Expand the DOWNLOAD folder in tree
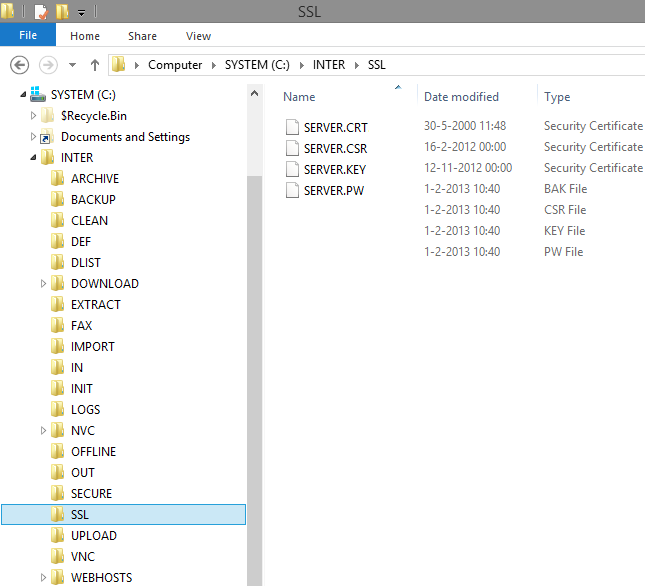This screenshot has height=586, width=645. [43, 284]
